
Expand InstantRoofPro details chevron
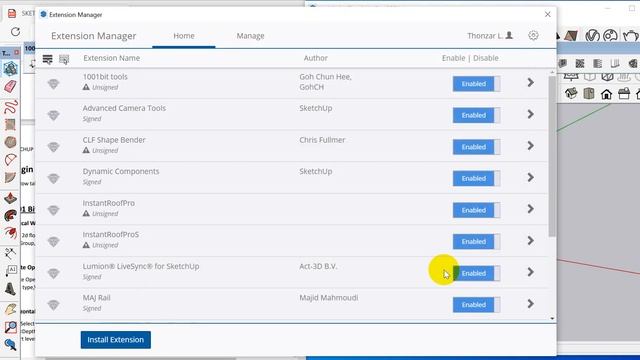[531, 209]
